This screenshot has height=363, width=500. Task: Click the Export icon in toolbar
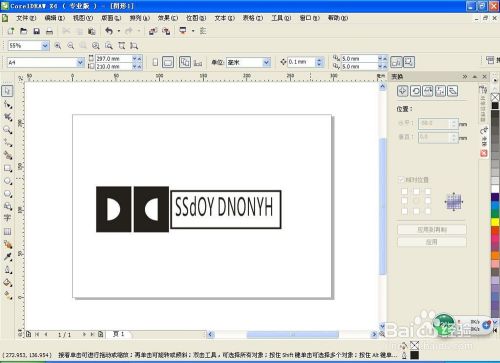(x=166, y=31)
